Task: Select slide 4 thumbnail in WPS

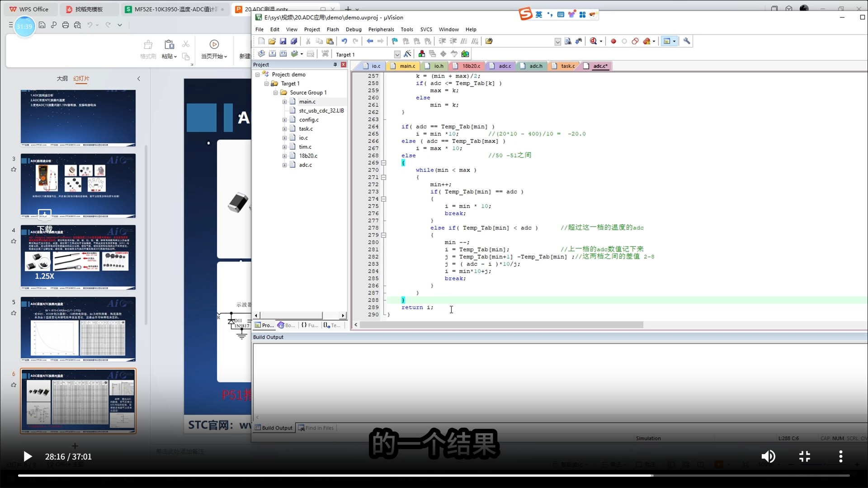Action: click(x=78, y=257)
